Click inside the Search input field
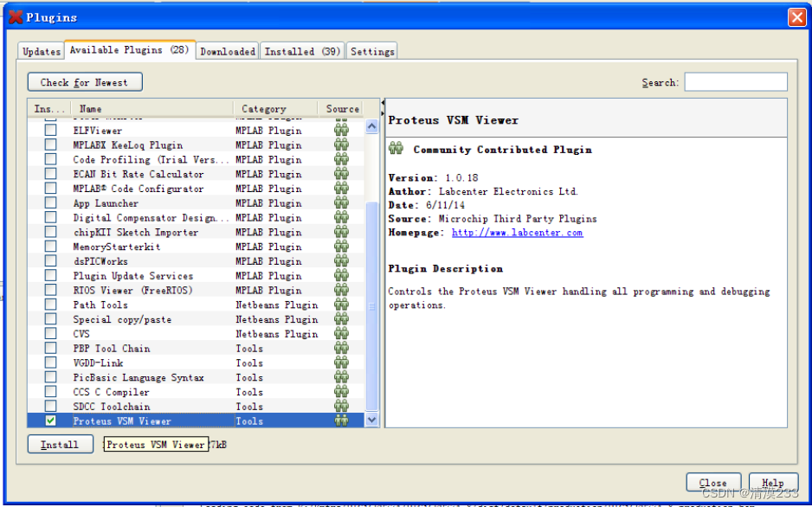 tap(736, 81)
